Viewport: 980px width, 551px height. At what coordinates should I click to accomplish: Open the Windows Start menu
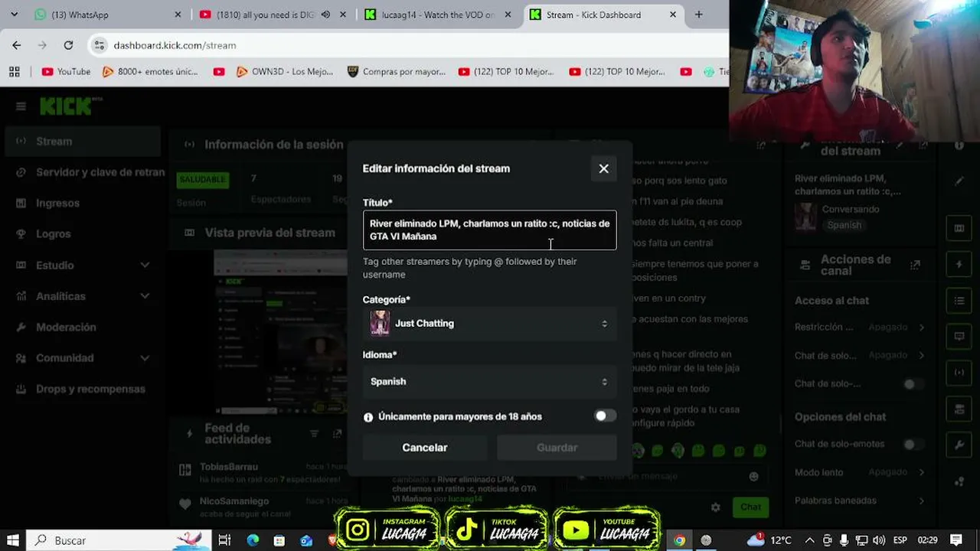[x=13, y=540]
